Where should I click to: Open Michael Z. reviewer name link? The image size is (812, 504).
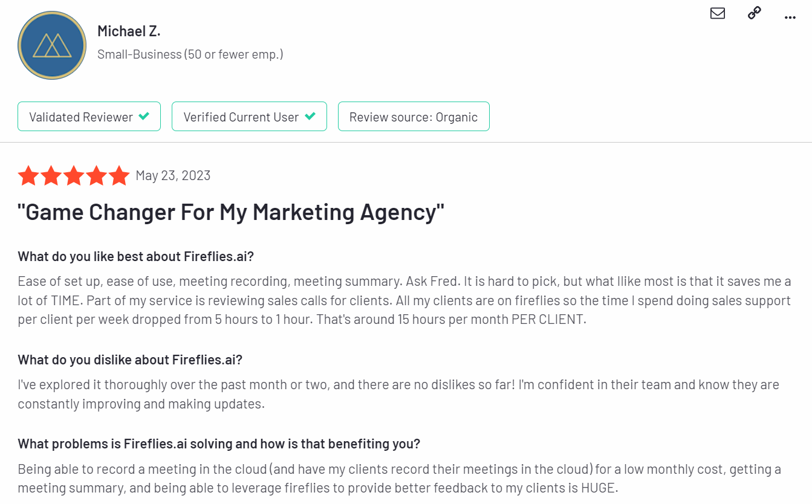(x=129, y=31)
